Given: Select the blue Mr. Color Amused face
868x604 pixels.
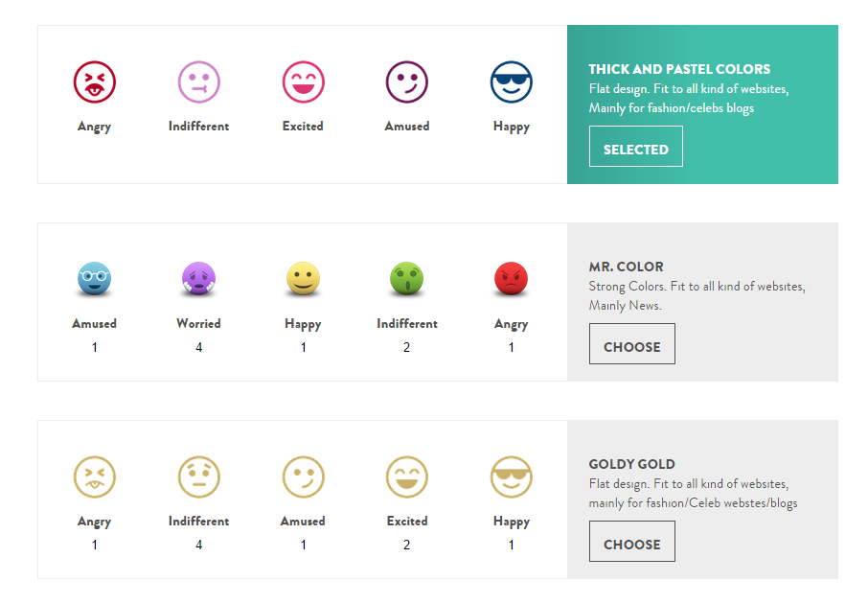Looking at the screenshot, I should point(95,279).
